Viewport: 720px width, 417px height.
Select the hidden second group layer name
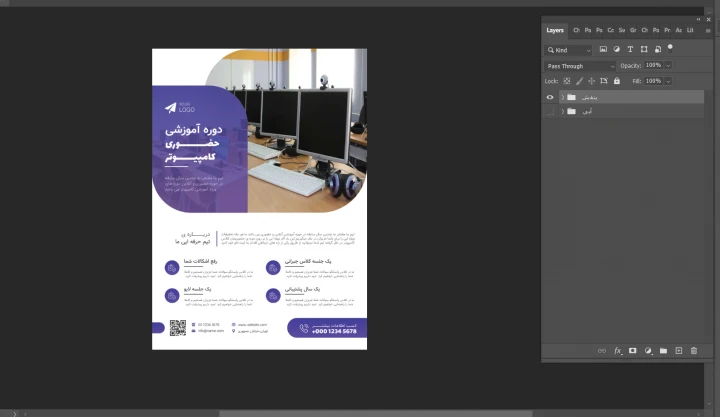587,111
